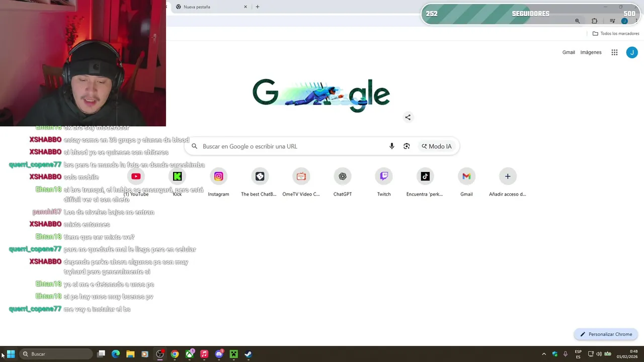The image size is (644, 362).
Task: Open Minecraft from the taskbar
Action: coord(233,354)
